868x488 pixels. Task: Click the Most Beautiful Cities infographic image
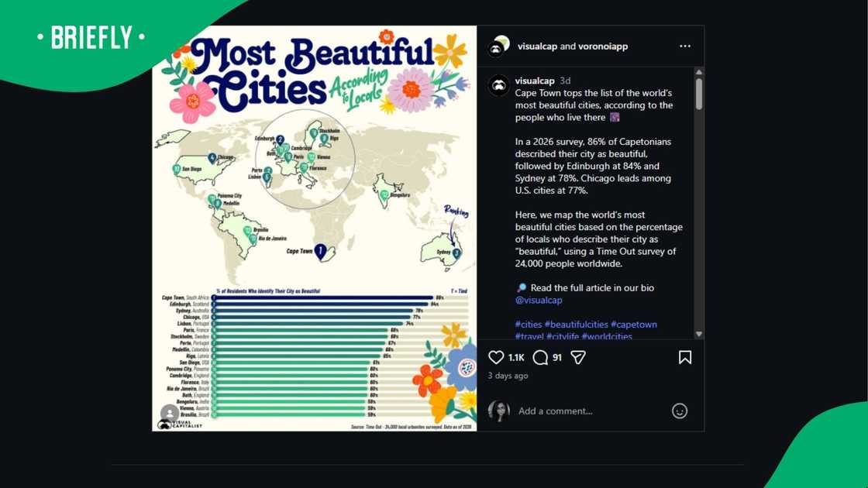coord(314,228)
